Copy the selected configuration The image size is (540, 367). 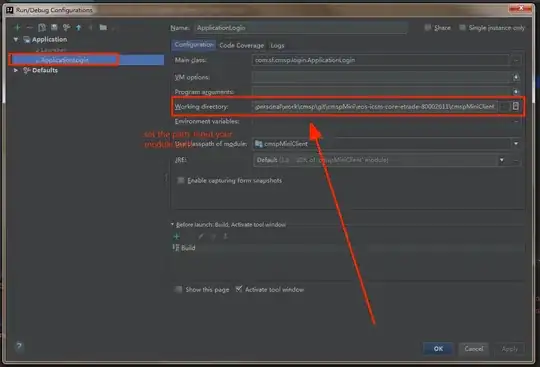pos(42,28)
